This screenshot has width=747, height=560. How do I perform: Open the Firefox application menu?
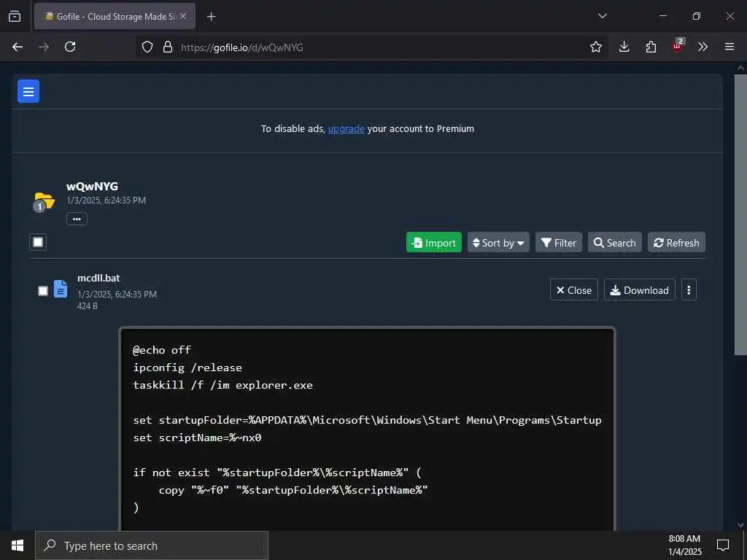point(729,47)
